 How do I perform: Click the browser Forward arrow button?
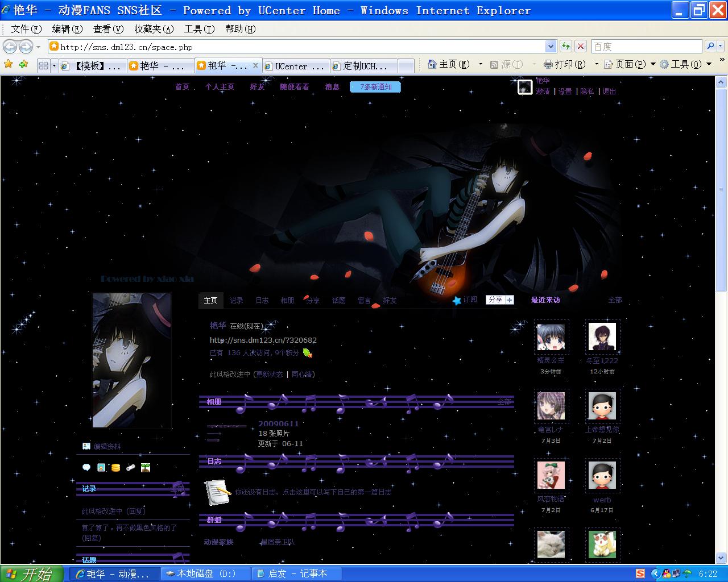[26, 47]
